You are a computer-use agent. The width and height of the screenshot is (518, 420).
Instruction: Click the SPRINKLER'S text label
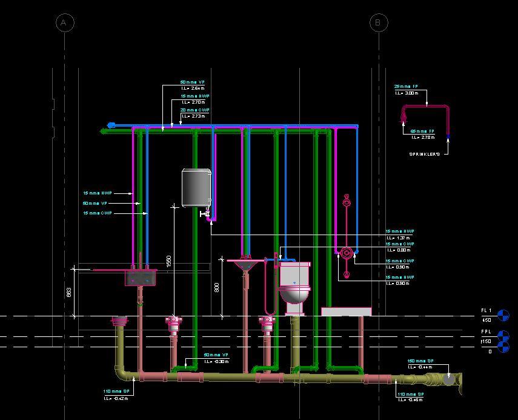tap(425, 155)
